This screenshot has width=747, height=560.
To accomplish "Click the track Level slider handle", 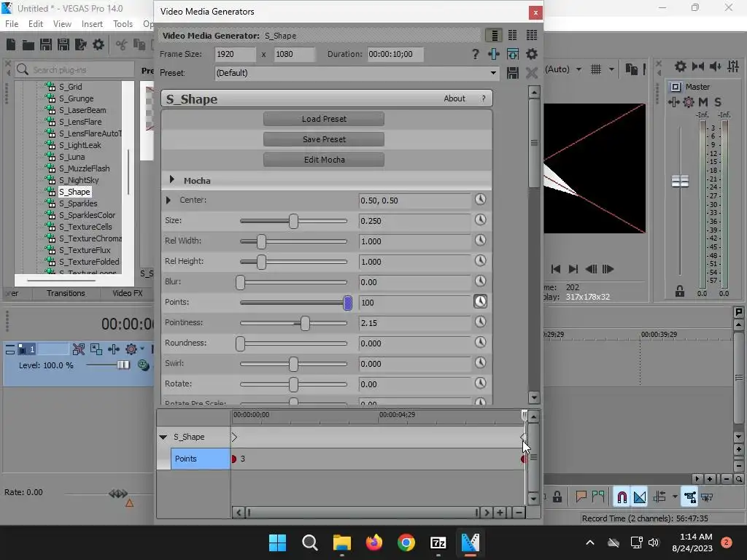I will point(123,365).
